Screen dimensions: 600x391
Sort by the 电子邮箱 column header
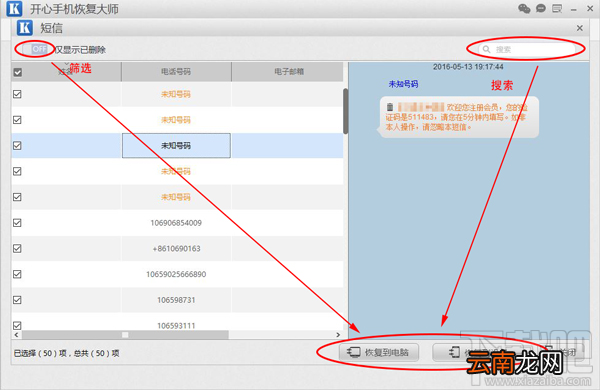coord(288,72)
